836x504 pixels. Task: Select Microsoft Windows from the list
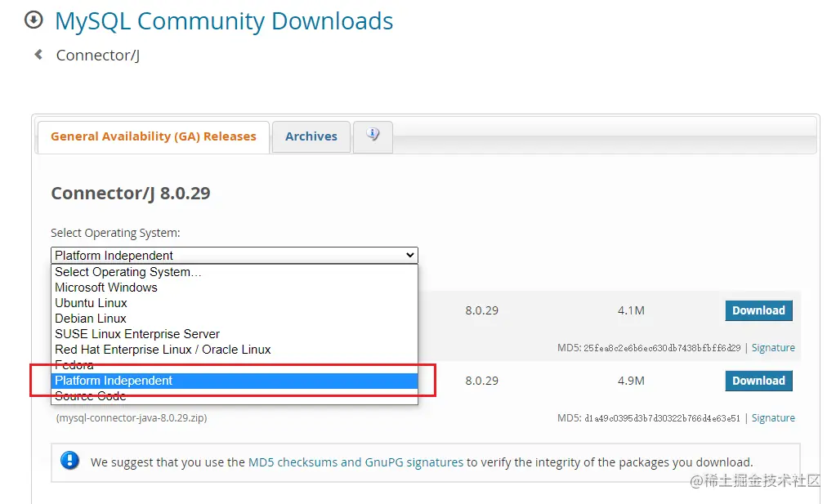point(234,288)
